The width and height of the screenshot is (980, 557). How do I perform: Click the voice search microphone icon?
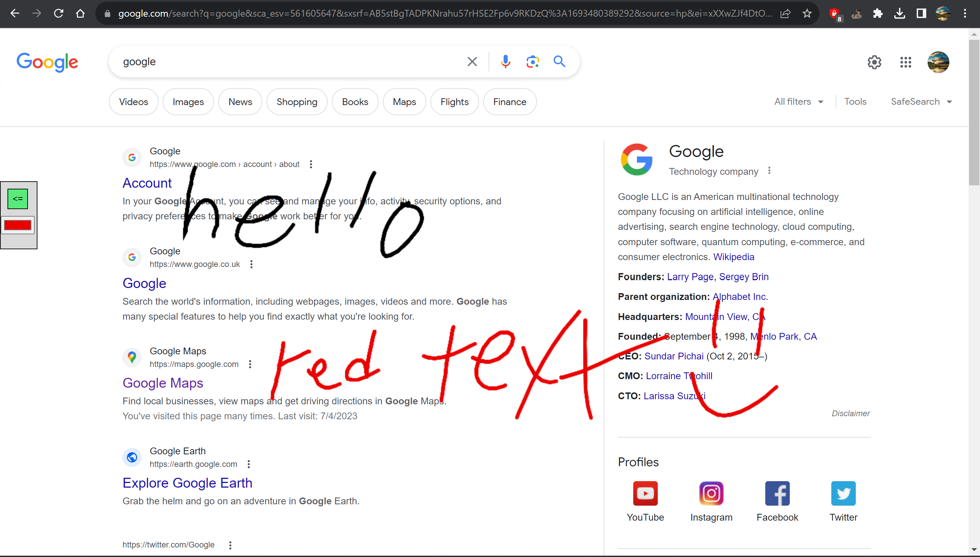pyautogui.click(x=505, y=62)
